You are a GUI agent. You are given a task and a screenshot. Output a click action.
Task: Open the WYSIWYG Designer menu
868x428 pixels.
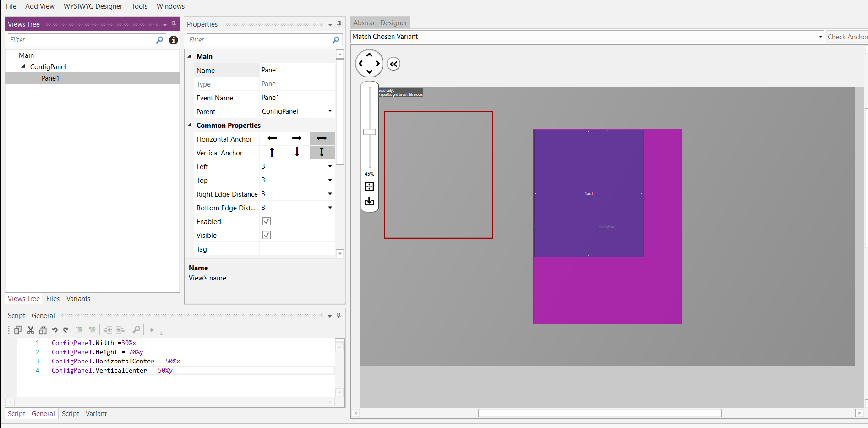(93, 6)
